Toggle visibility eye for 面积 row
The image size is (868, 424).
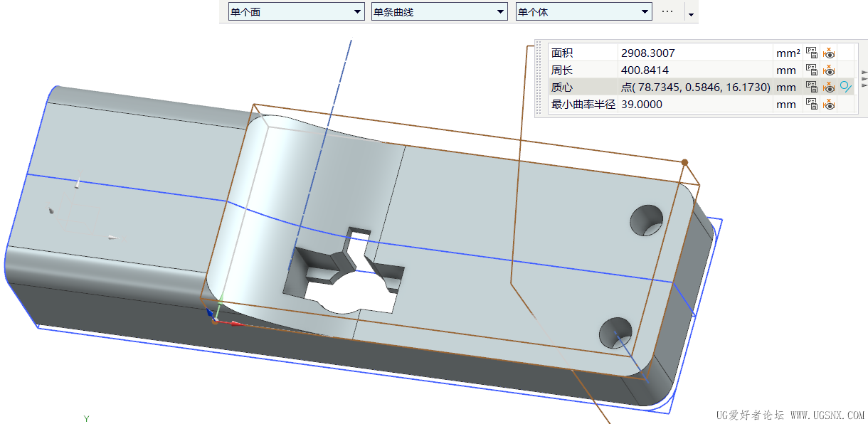coord(829,53)
